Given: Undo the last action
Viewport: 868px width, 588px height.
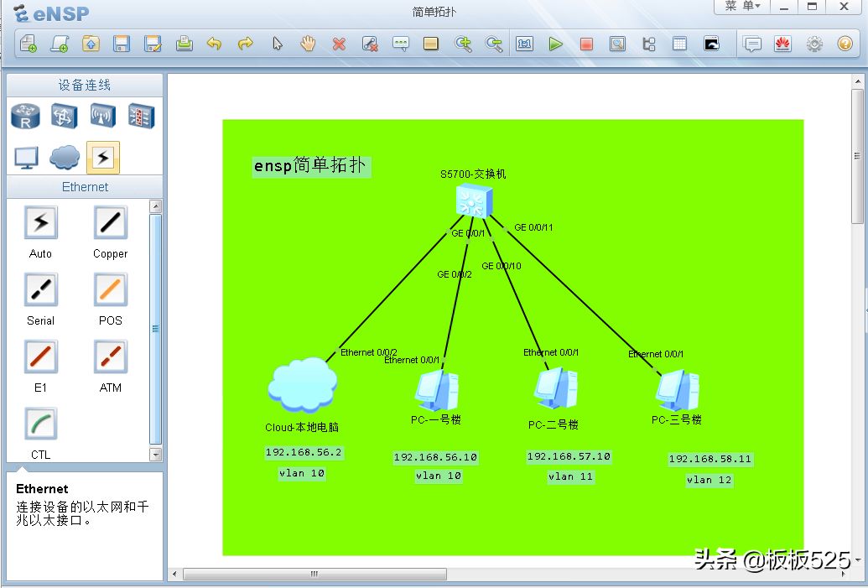Looking at the screenshot, I should 214,44.
